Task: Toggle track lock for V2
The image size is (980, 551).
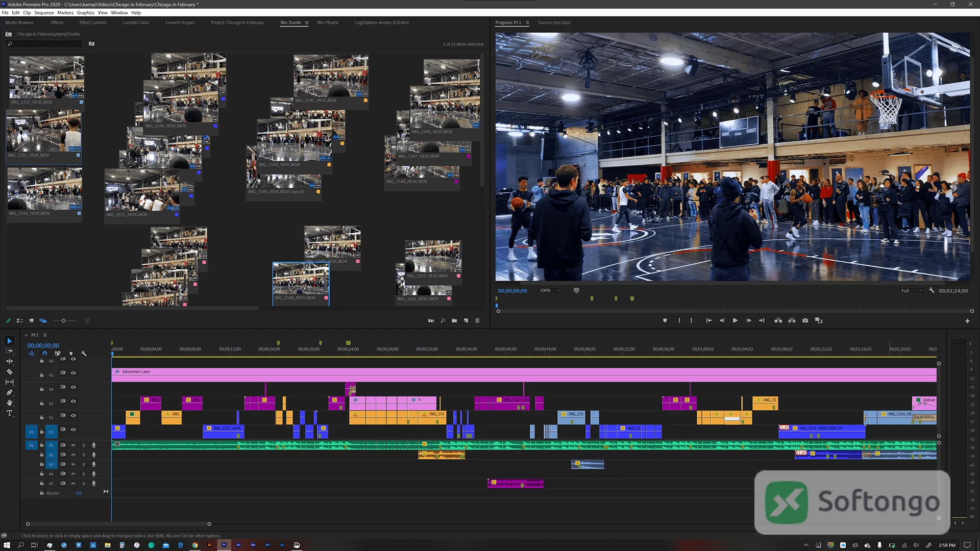Action: point(42,417)
